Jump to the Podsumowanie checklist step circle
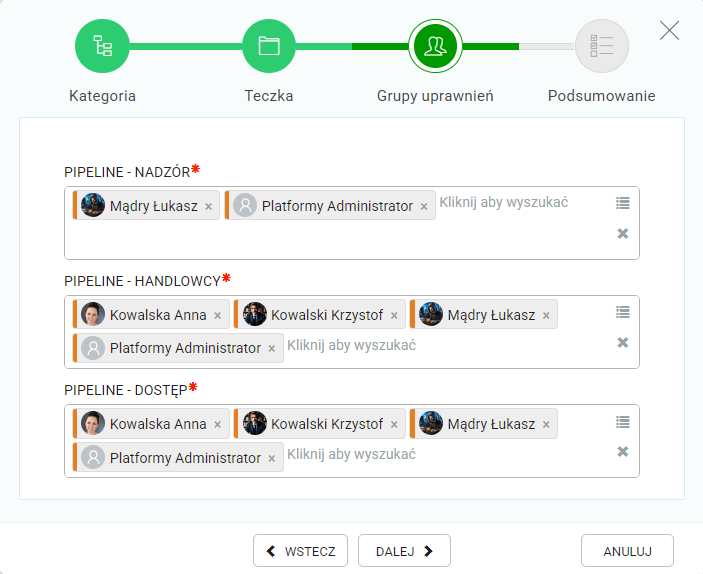 (602, 46)
